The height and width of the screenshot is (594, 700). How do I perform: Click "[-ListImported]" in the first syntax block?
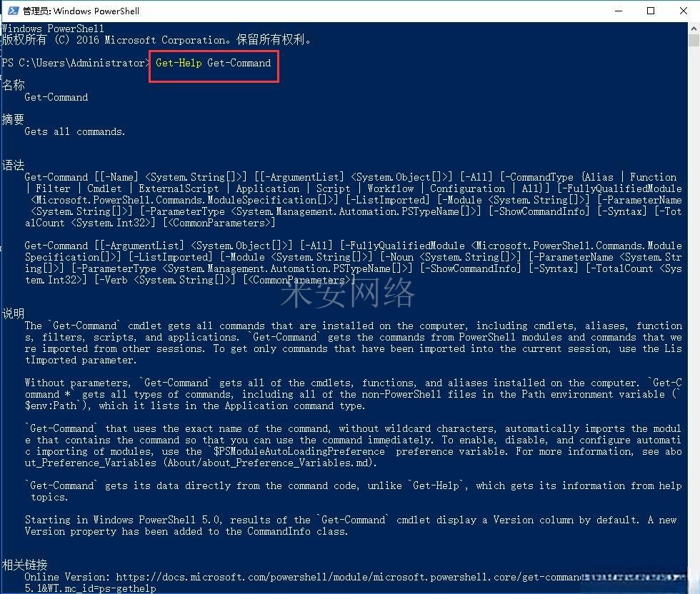pos(387,200)
